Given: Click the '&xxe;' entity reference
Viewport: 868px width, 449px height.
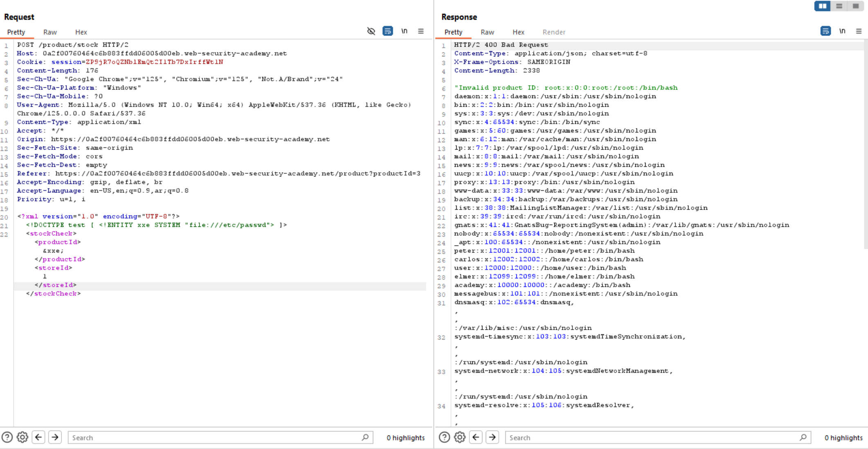Looking at the screenshot, I should click(x=54, y=250).
